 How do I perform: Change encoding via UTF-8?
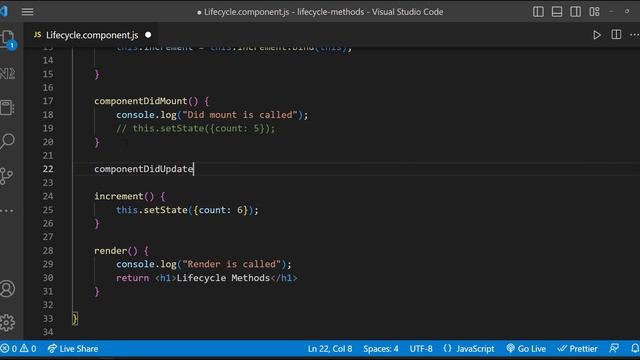coord(421,349)
